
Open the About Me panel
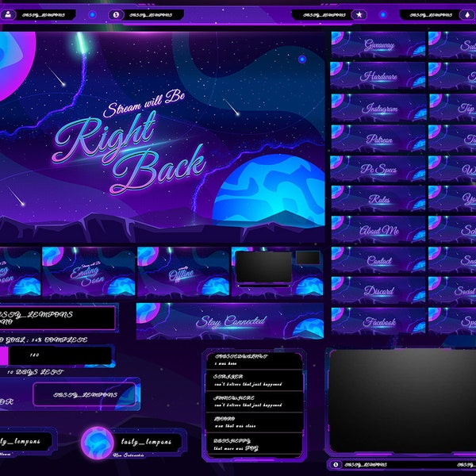pos(378,230)
